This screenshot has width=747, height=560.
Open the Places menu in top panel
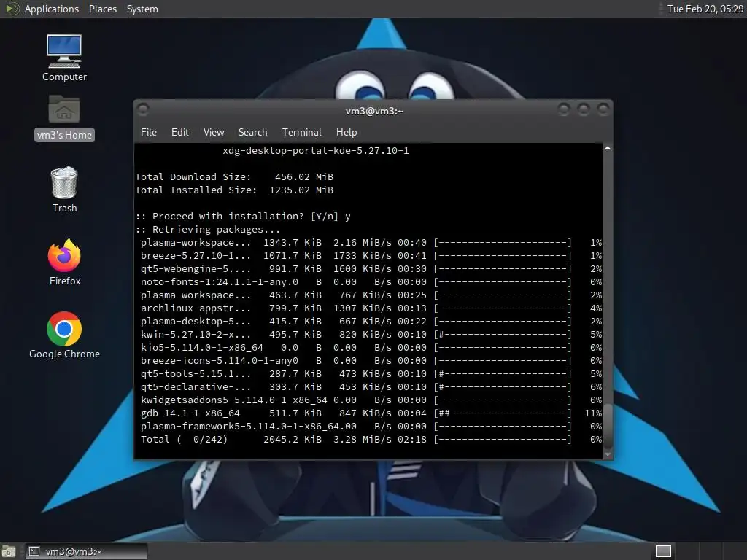coord(102,9)
